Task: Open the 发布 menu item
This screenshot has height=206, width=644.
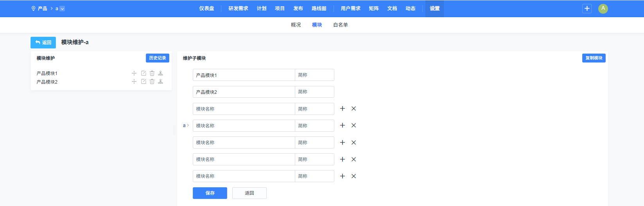Action: (x=298, y=9)
